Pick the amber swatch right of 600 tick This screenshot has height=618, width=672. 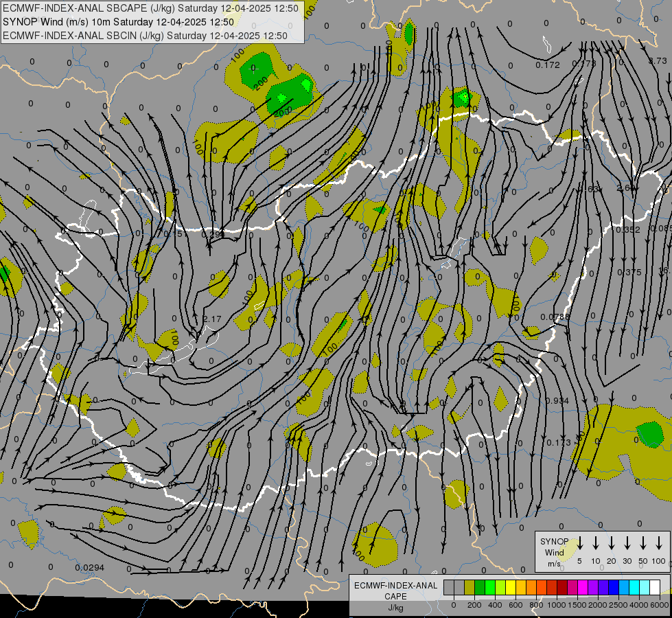point(521,587)
